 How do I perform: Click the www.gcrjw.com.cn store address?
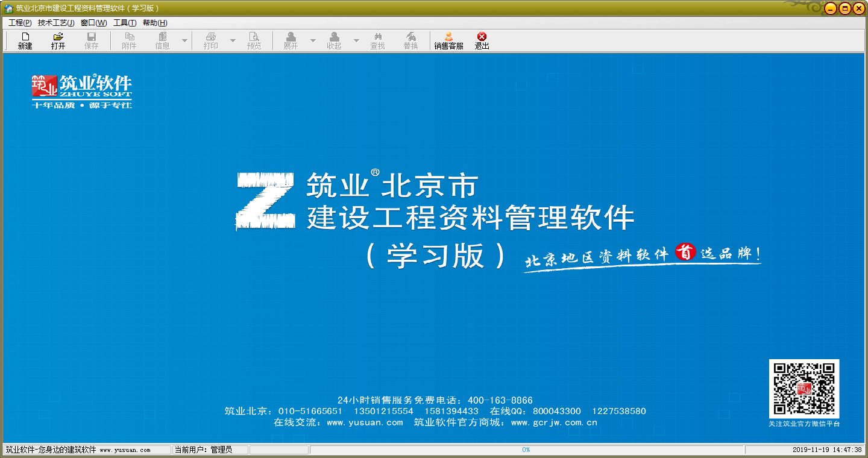click(554, 422)
